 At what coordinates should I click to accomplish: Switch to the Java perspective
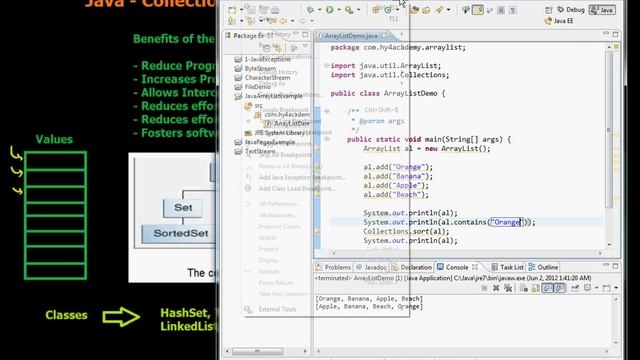coord(602,10)
